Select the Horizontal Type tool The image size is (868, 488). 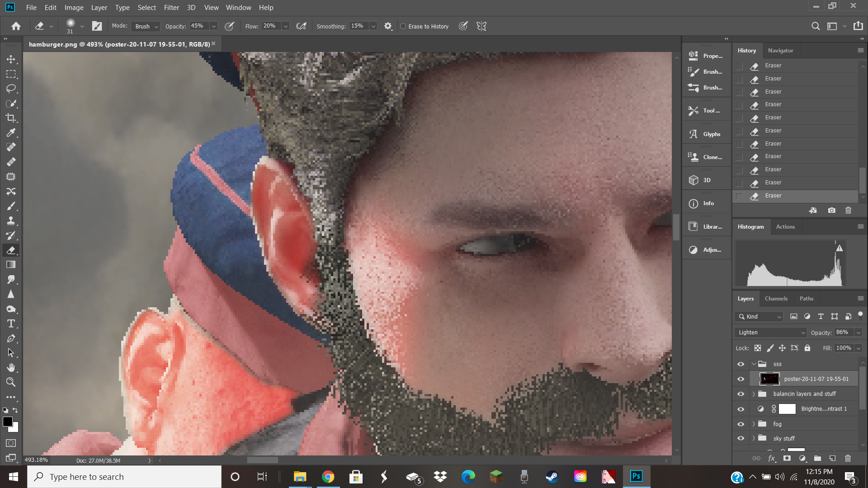click(11, 324)
